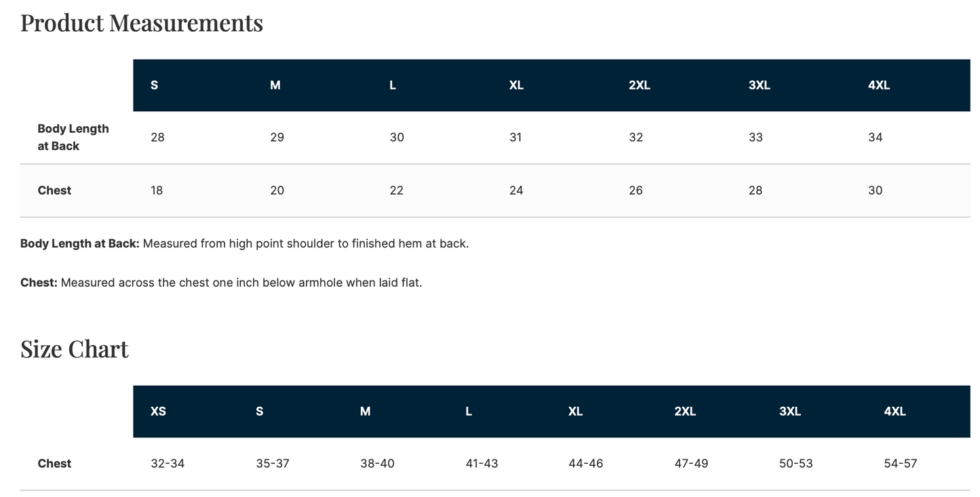Click the Body Length at Back description text
980x497 pixels.
click(x=245, y=243)
